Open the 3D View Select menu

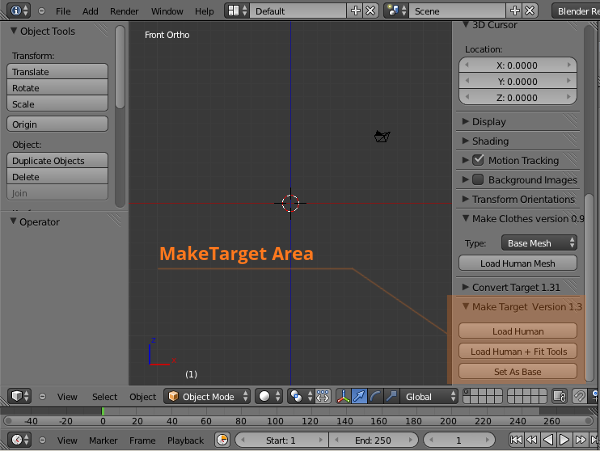104,397
